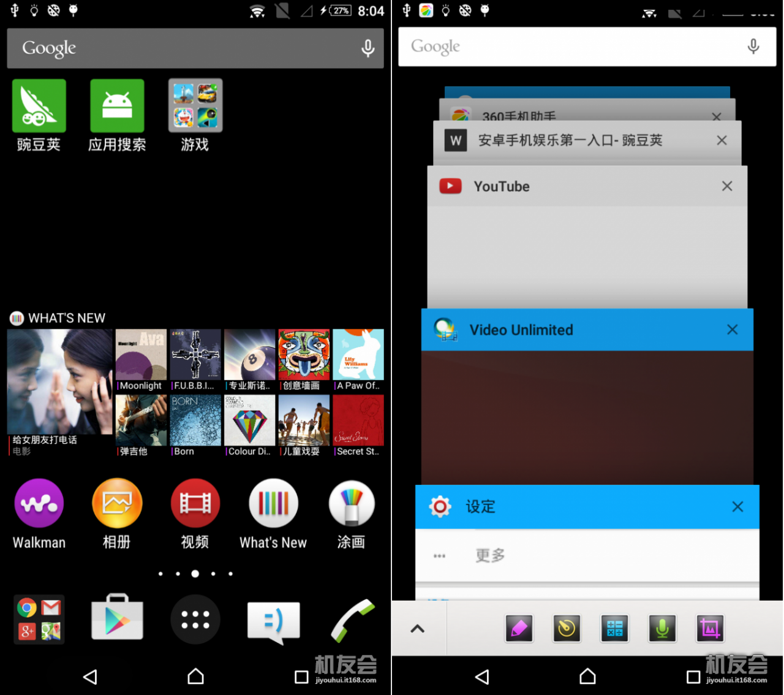The width and height of the screenshot is (784, 695).
Task: Open the app drawer button
Action: [195, 620]
